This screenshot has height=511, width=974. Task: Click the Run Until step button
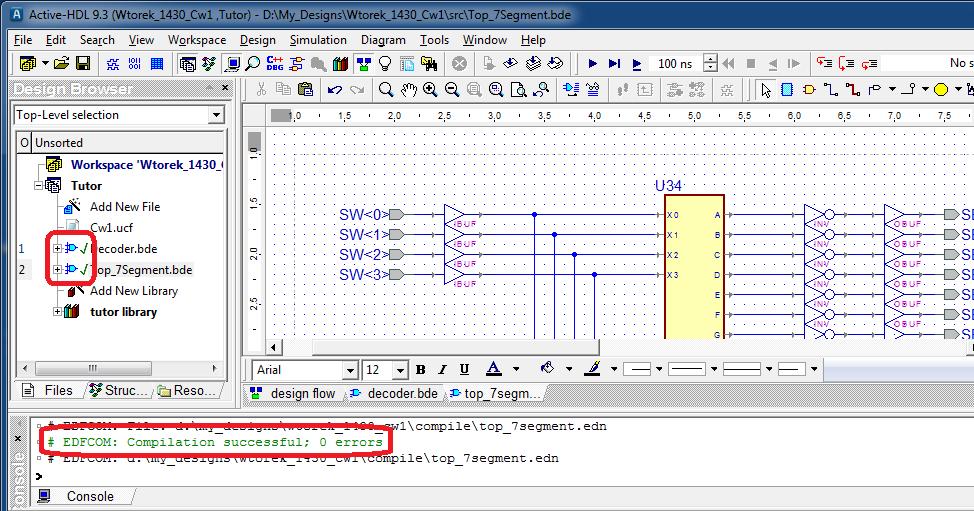(614, 63)
